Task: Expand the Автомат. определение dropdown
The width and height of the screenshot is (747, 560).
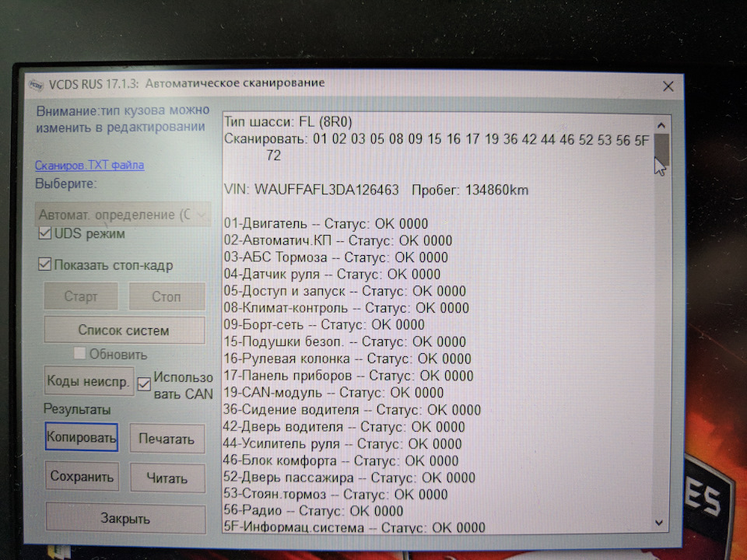Action: (x=123, y=215)
